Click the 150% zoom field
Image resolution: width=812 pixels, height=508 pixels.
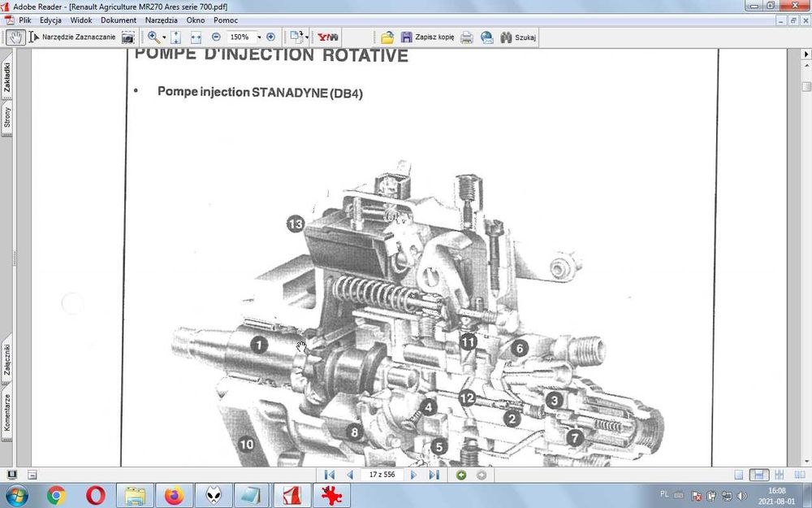click(x=241, y=37)
